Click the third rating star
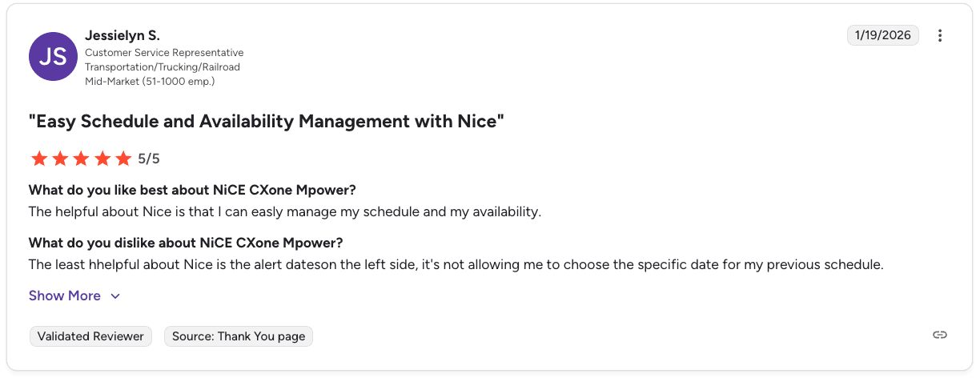This screenshot has width=980, height=378. pyautogui.click(x=81, y=159)
